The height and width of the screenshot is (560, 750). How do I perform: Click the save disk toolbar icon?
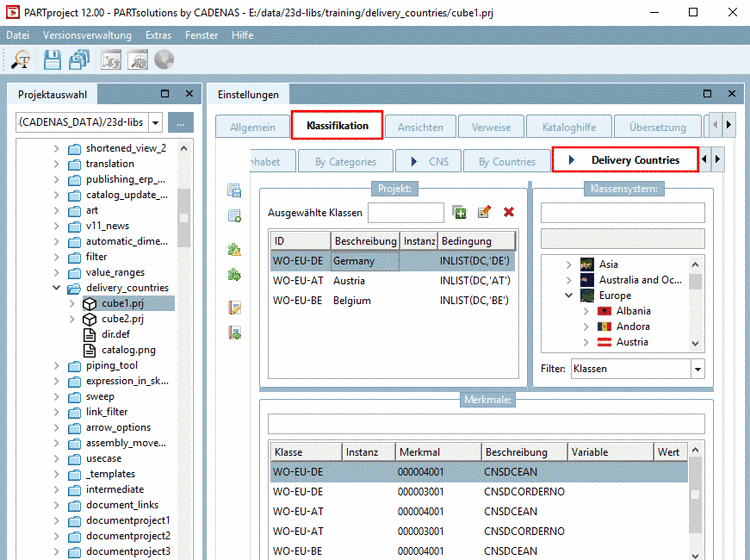point(52,60)
